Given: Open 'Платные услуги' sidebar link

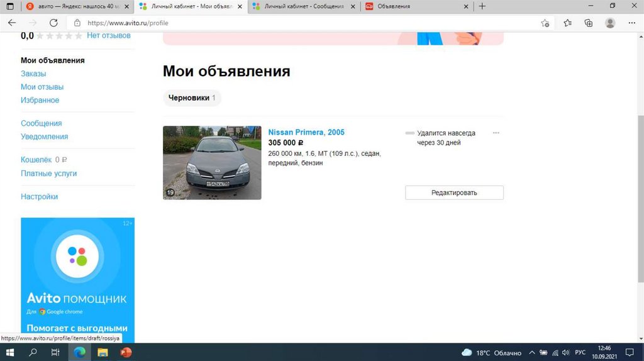Looking at the screenshot, I should coord(49,174).
